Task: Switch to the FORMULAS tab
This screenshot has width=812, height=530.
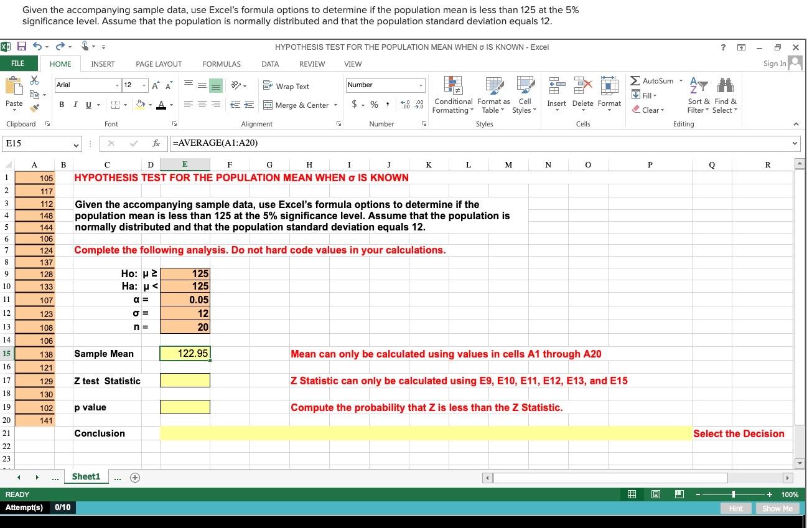Action: point(222,64)
